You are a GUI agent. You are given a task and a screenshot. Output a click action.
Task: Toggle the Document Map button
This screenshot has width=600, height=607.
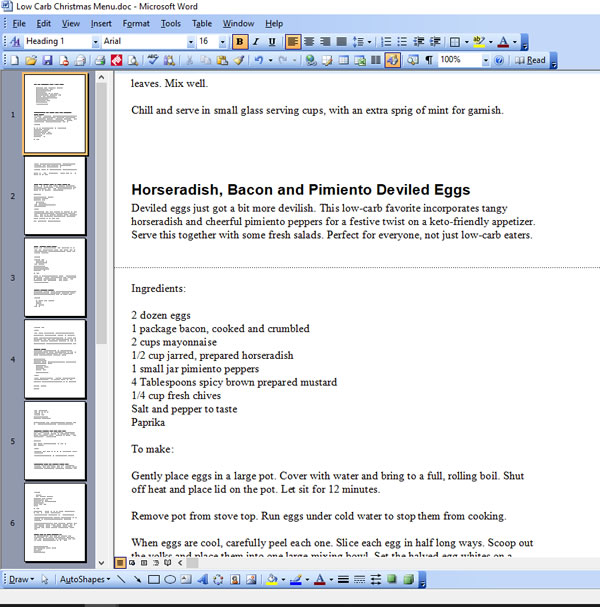click(x=413, y=60)
